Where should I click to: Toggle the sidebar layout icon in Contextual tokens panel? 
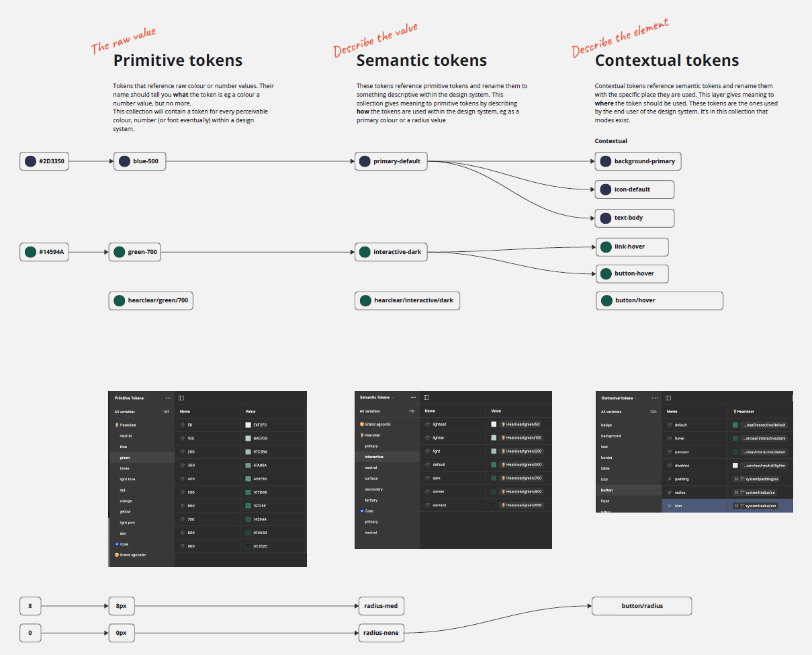point(668,398)
